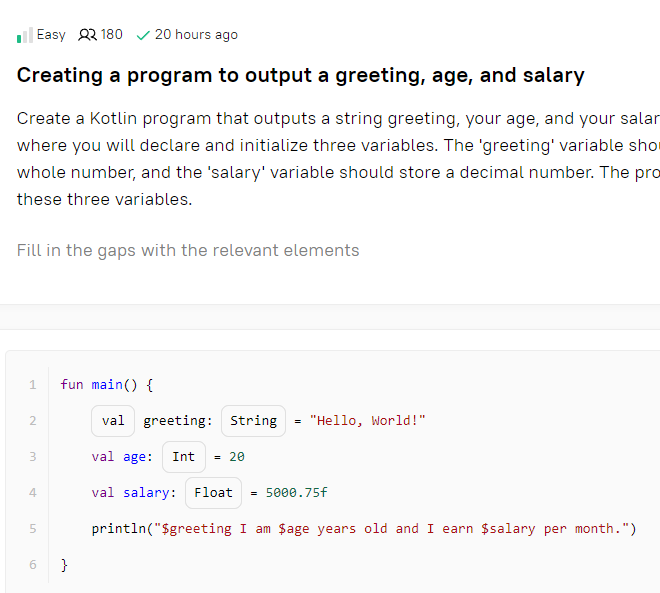
Task: Click the 5000.75f salary value
Action: pos(296,493)
